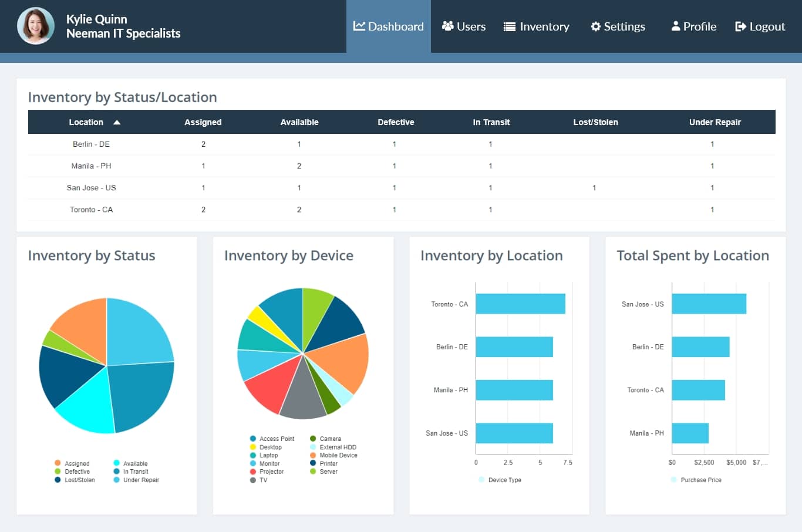Click Kylie Quinn's profile avatar
802x532 pixels.
coord(36,26)
